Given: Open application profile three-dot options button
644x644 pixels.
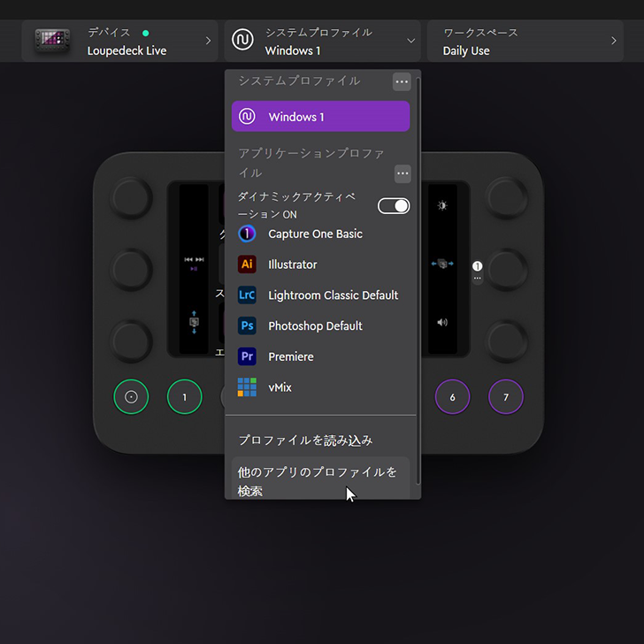Looking at the screenshot, I should point(402,173).
